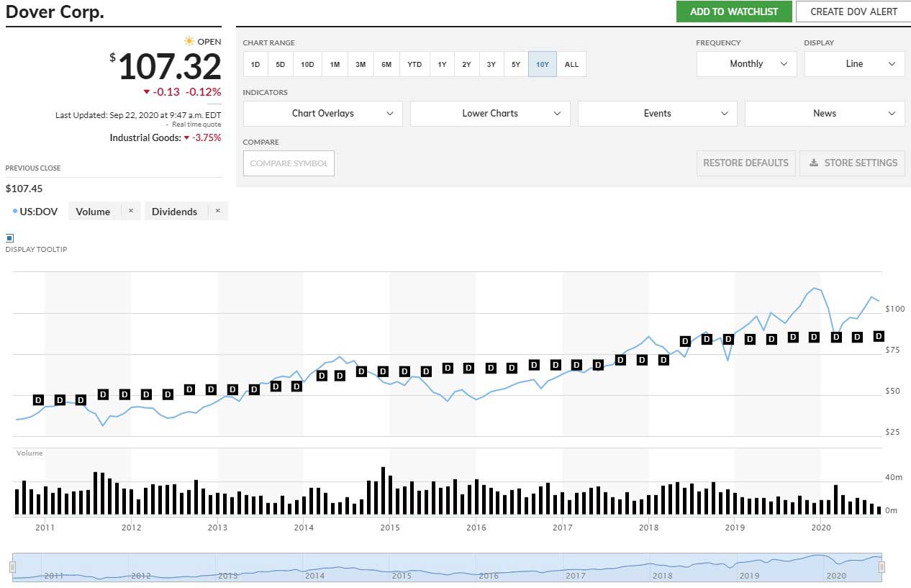Click the Add to Watchlist button

click(734, 12)
